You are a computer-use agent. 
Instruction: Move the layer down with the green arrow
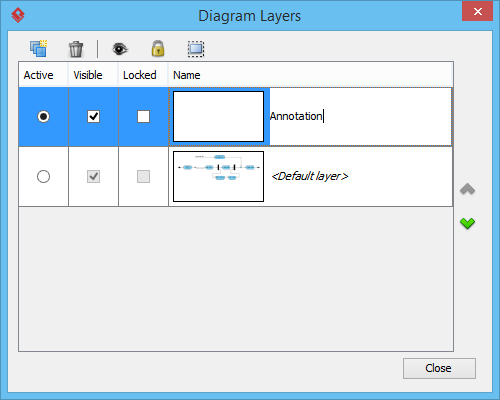pos(467,223)
